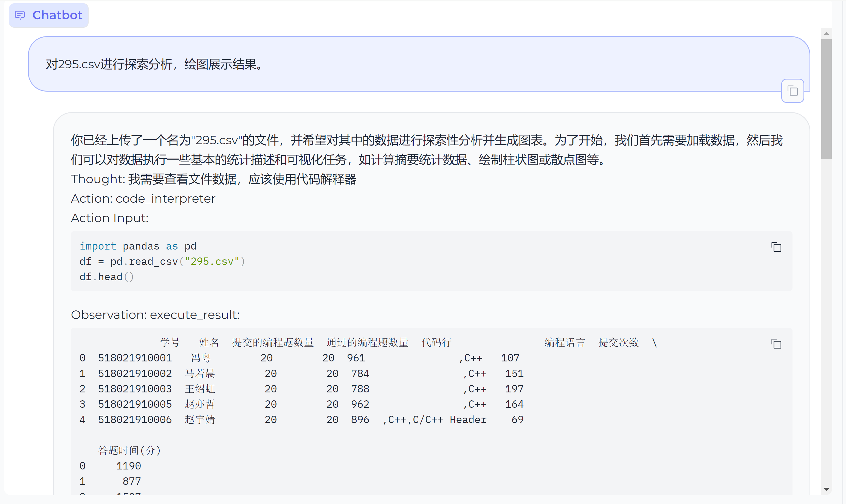Click the column header "学号"

point(170,342)
